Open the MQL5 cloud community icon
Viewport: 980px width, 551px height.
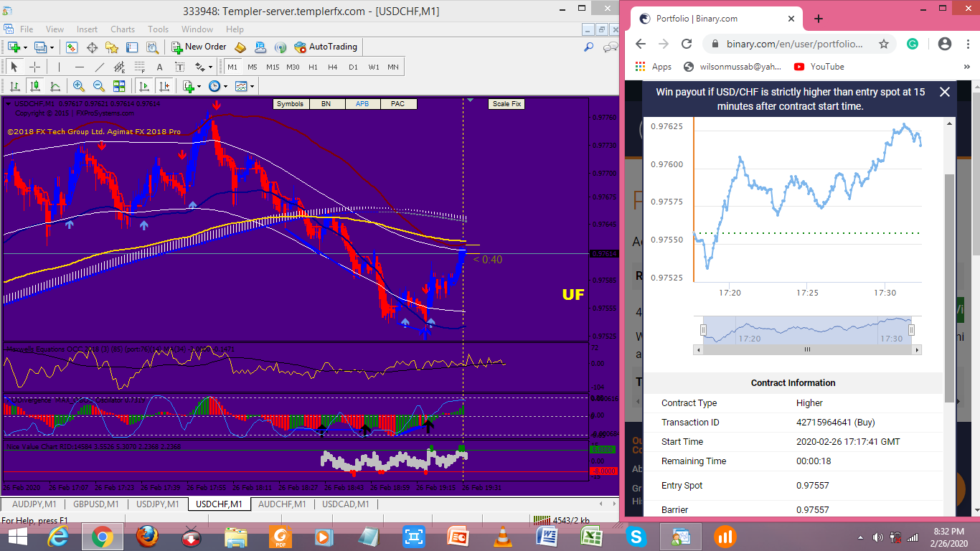pos(260,47)
